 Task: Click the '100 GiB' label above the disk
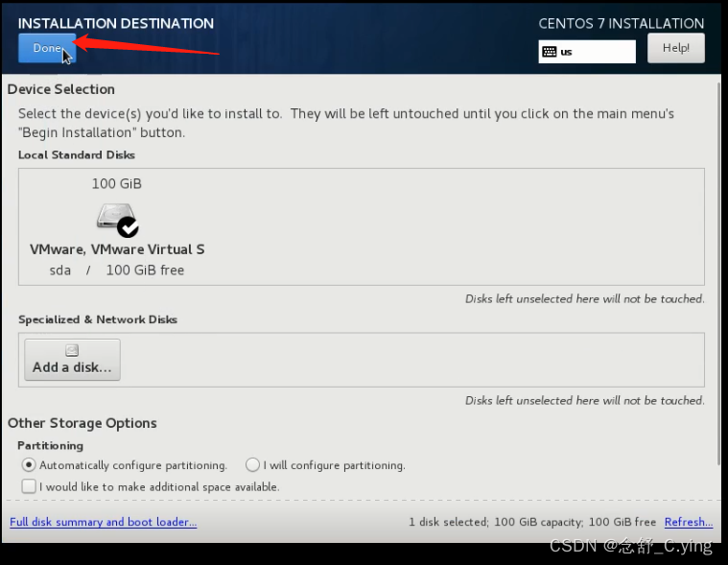pyautogui.click(x=116, y=184)
